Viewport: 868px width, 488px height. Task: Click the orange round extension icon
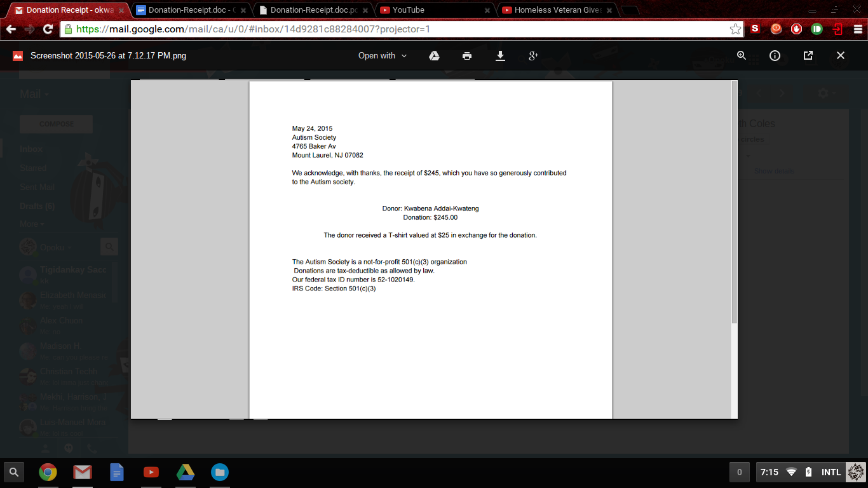[776, 29]
